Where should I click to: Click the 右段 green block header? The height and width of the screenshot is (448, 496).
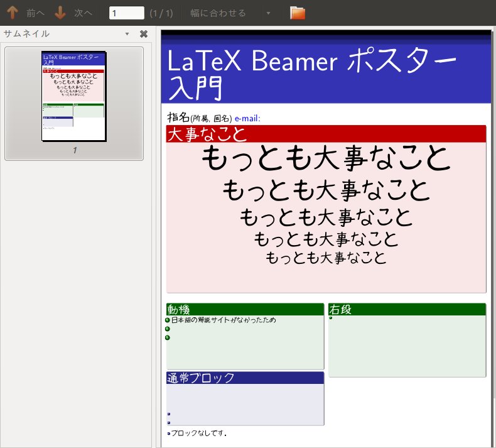coord(407,309)
